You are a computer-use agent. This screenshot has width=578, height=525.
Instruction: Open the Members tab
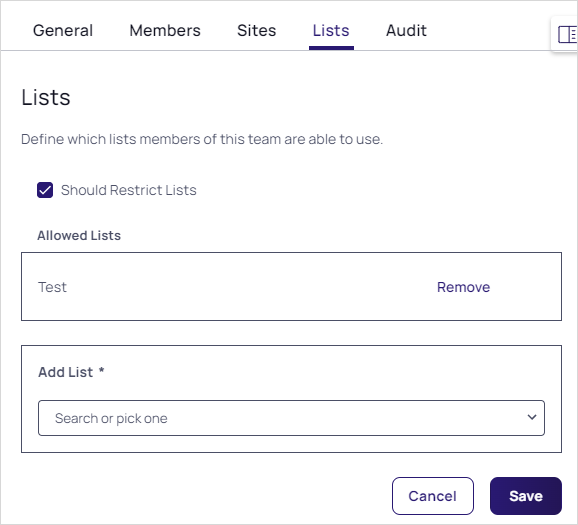[165, 31]
